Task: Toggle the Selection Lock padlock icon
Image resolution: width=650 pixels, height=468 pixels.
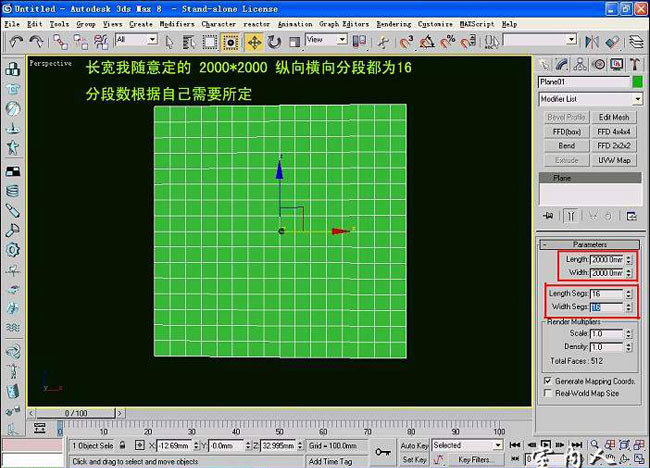Action: pyautogui.click(x=122, y=445)
